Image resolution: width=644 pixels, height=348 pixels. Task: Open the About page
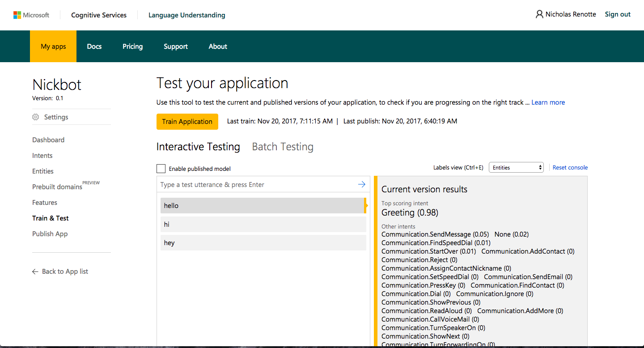pos(218,47)
